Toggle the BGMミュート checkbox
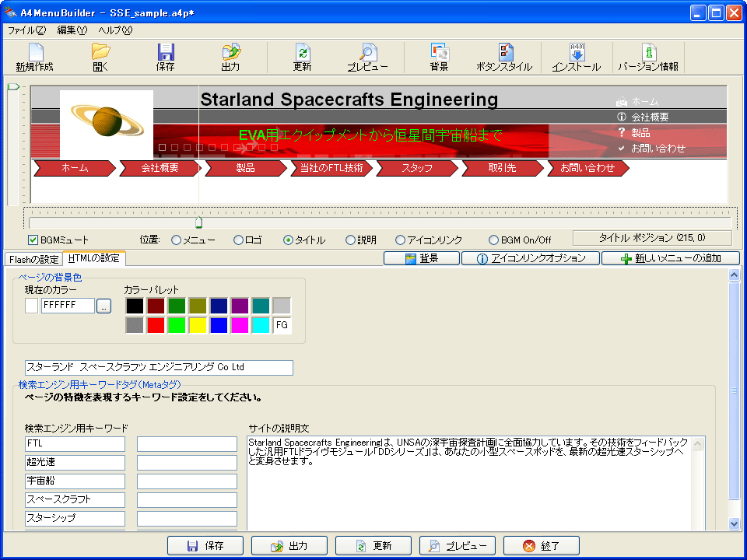Image resolution: width=747 pixels, height=560 pixels. (x=33, y=240)
